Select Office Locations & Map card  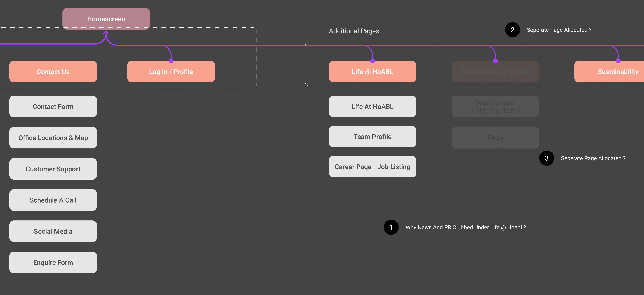click(x=53, y=138)
